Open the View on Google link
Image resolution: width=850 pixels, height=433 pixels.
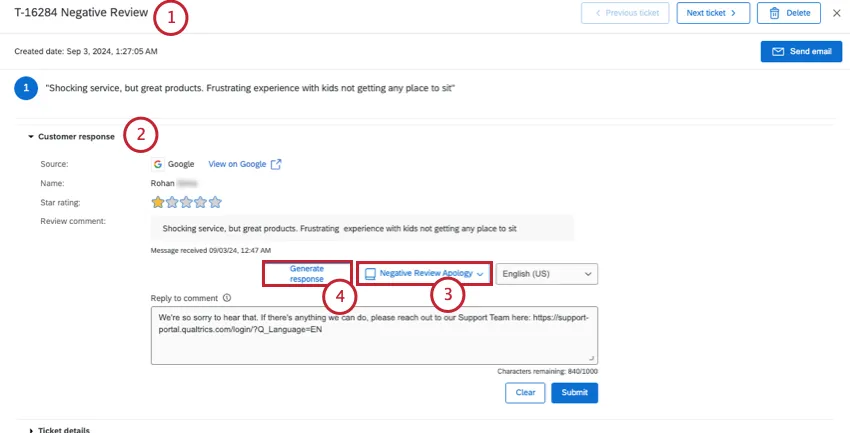pyautogui.click(x=236, y=164)
